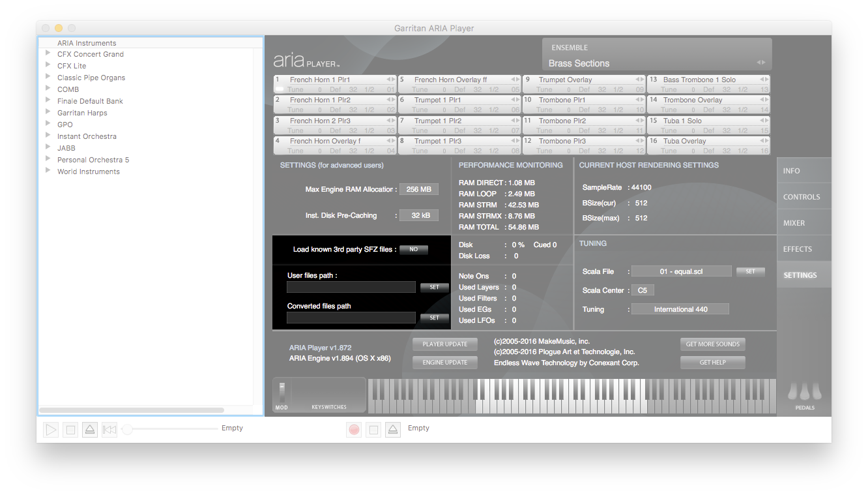Switch to the INFO tab
Image resolution: width=868 pixels, height=495 pixels.
[x=804, y=171]
